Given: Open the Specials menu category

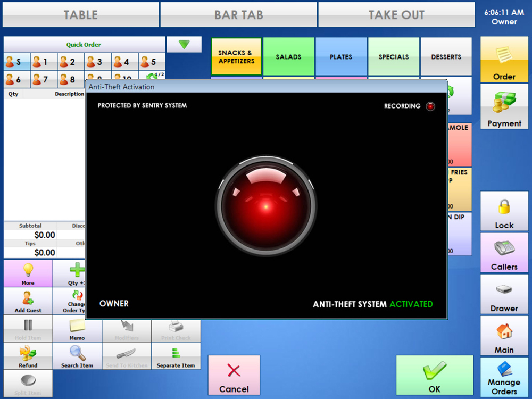Looking at the screenshot, I should (x=394, y=56).
